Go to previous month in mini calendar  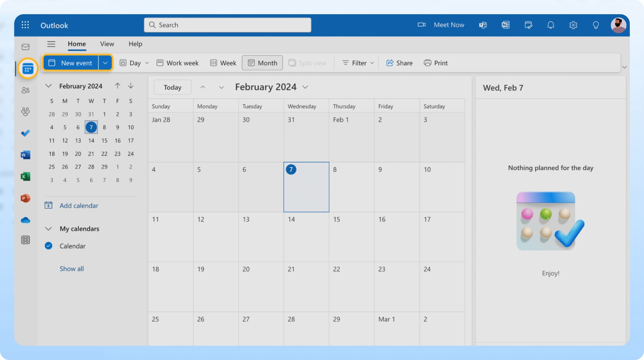tap(117, 86)
